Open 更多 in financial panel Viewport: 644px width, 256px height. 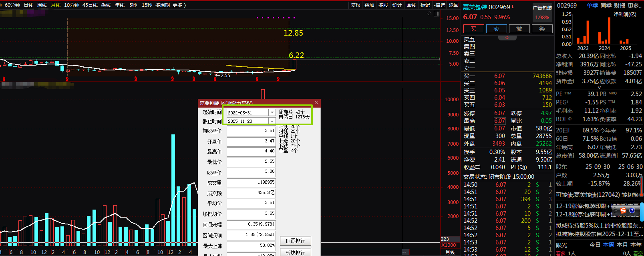tap(635, 5)
